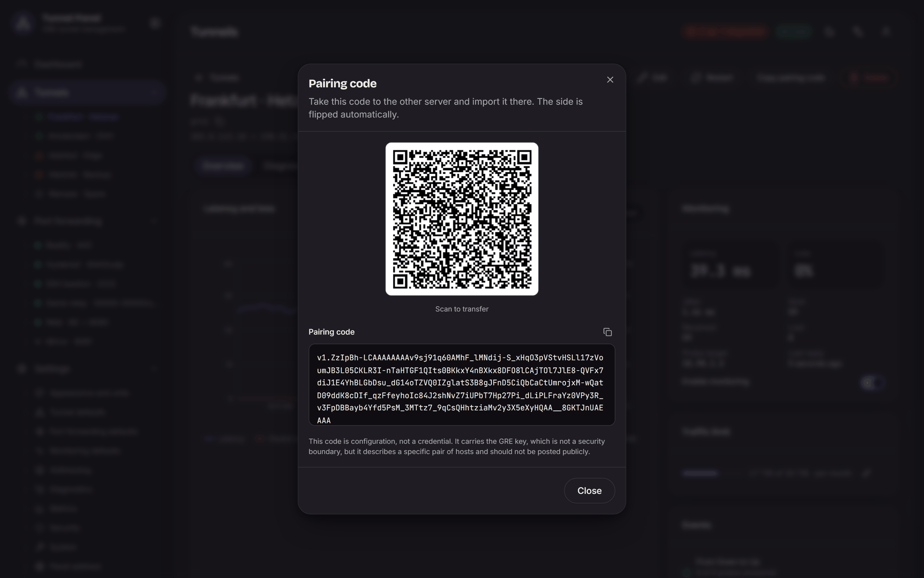Click inside the pairing code text box

[462, 384]
